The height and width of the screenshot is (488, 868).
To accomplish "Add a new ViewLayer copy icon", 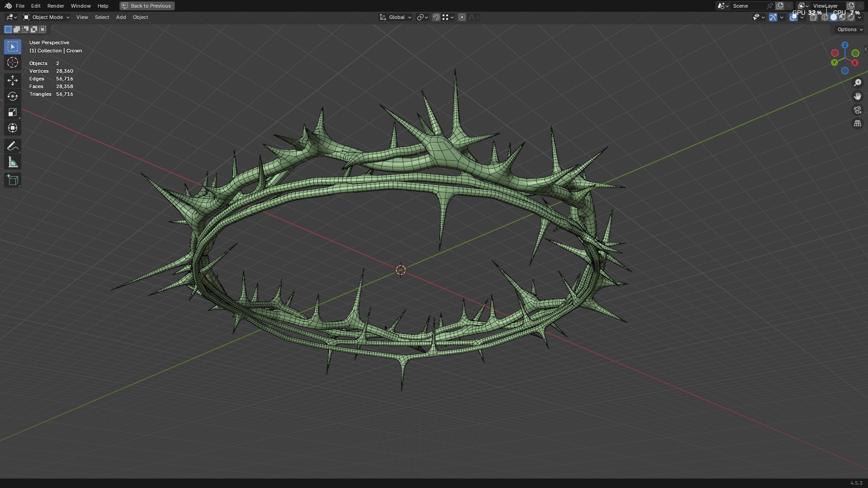I will pyautogui.click(x=850, y=6).
